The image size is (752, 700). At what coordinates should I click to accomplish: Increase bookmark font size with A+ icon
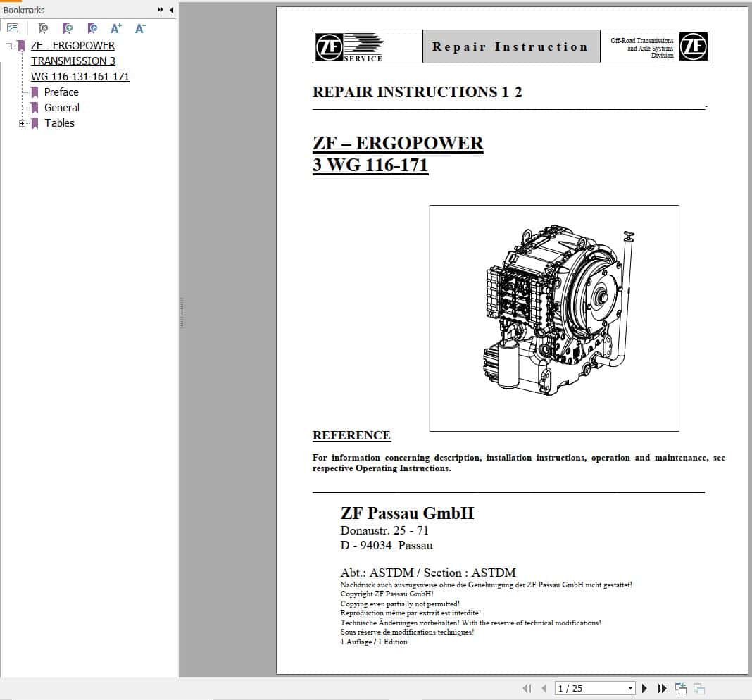[x=116, y=28]
